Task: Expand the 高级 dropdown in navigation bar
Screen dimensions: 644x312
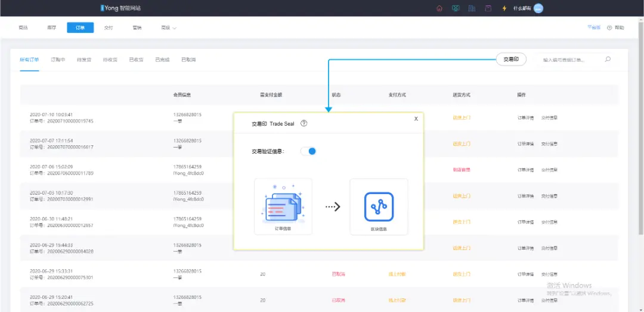Action: [x=169, y=28]
